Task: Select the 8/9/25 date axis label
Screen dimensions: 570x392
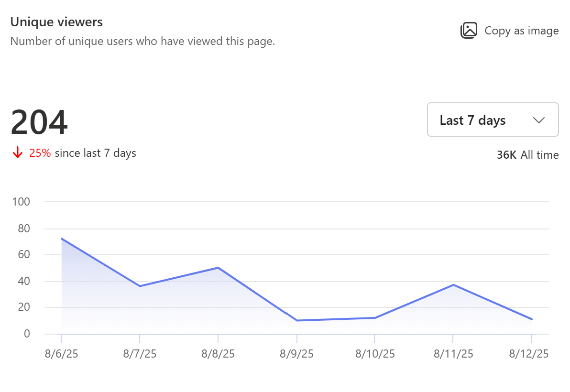Action: pyautogui.click(x=297, y=354)
